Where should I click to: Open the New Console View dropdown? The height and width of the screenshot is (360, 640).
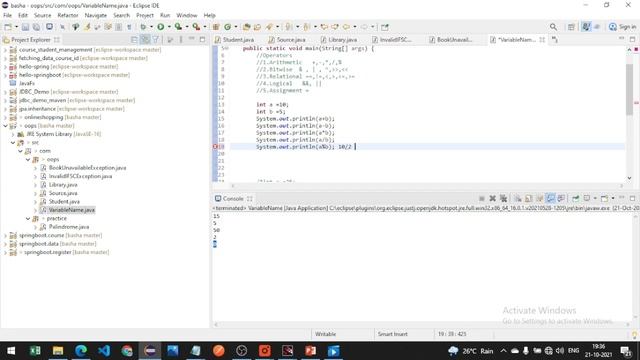click(613, 198)
